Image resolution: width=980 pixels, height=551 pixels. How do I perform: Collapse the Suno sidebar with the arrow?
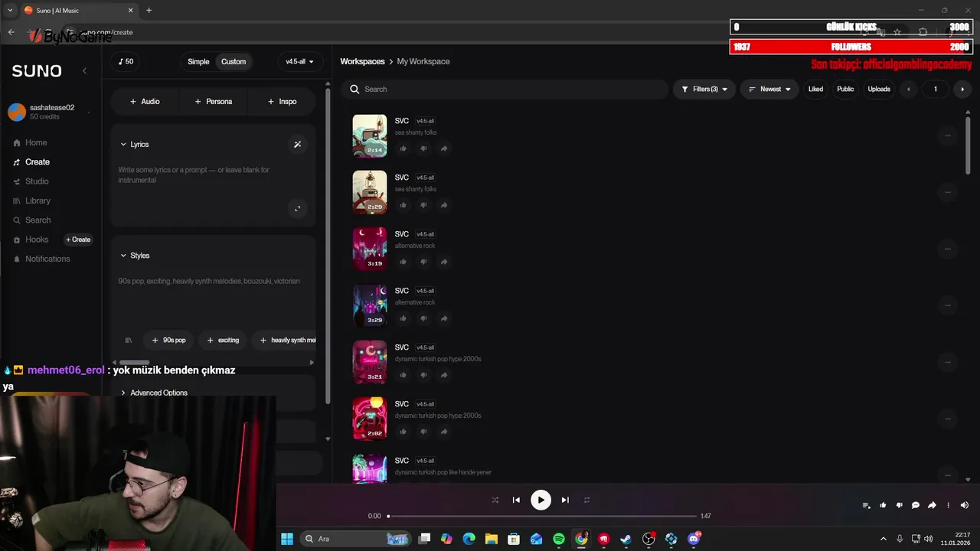click(x=84, y=71)
